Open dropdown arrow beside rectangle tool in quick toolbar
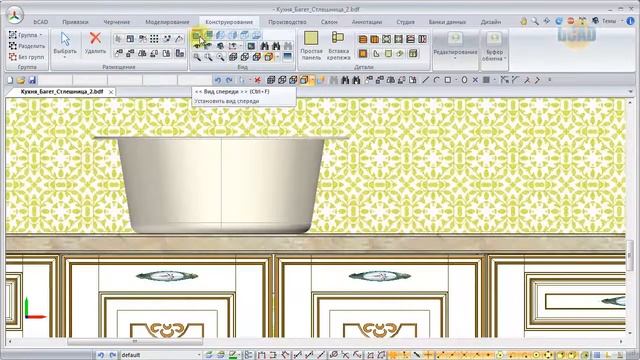Image resolution: width=640 pixels, height=360 pixels. pyautogui.click(x=456, y=80)
